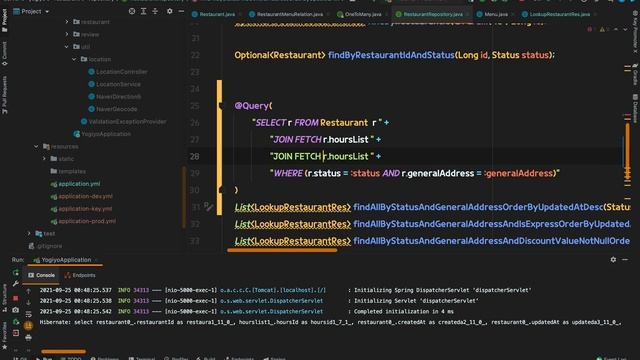This screenshot has width=640, height=360.
Task: Open LocationController class
Action: point(118,72)
